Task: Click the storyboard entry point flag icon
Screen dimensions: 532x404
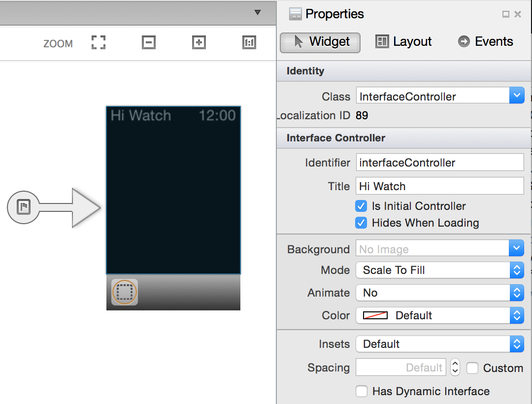Action: point(23,207)
